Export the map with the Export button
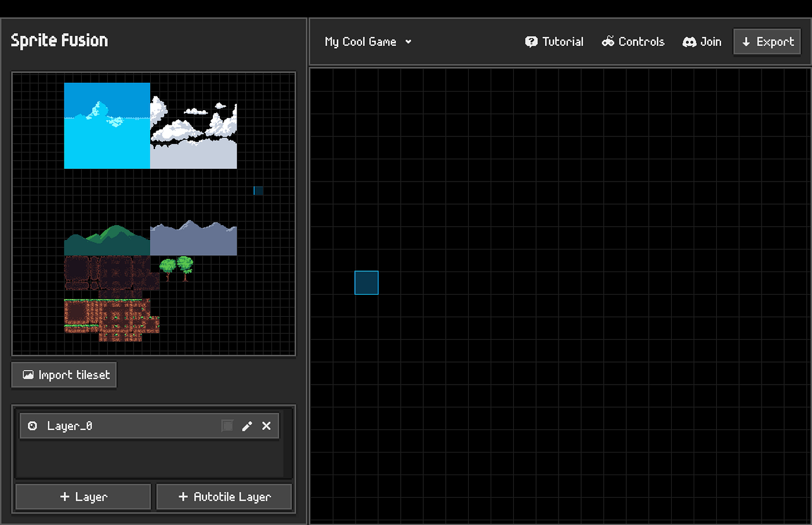 (767, 42)
